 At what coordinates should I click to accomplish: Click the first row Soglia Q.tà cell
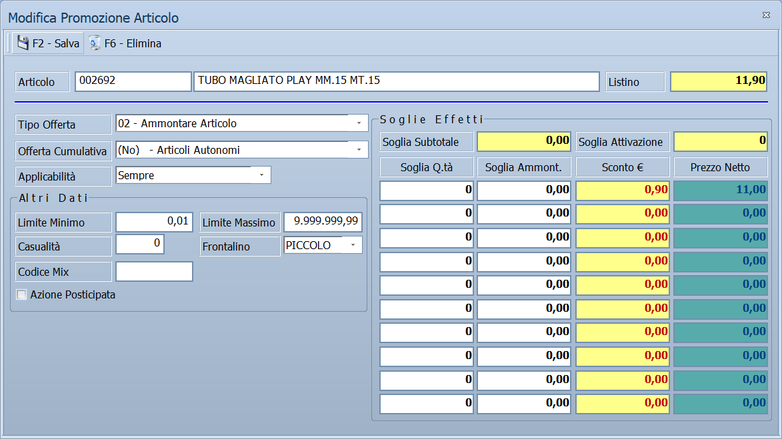[426, 191]
